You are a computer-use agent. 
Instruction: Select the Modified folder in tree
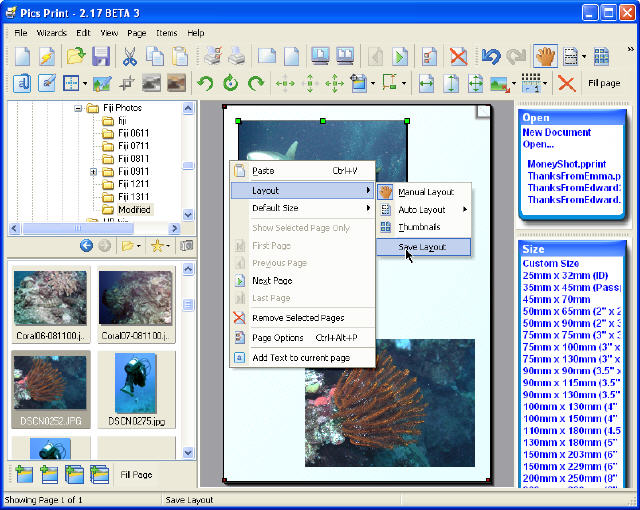(x=133, y=210)
